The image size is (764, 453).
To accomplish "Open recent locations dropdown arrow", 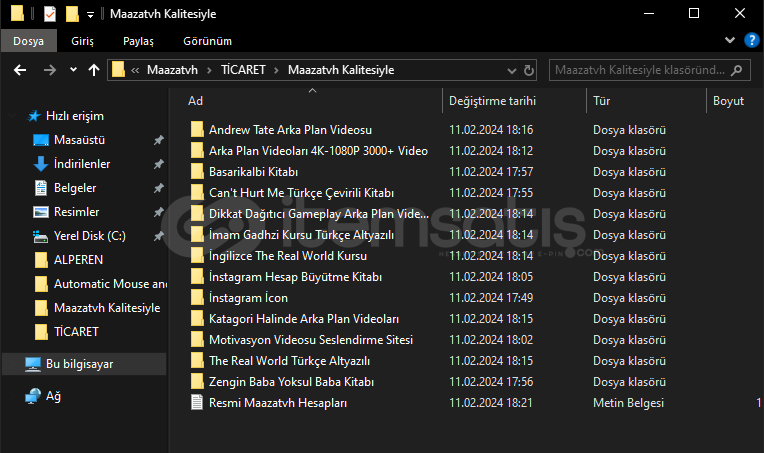I will point(73,70).
